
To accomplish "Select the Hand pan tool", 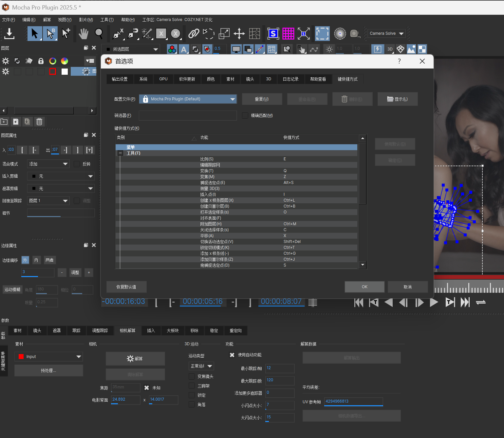I will click(84, 33).
